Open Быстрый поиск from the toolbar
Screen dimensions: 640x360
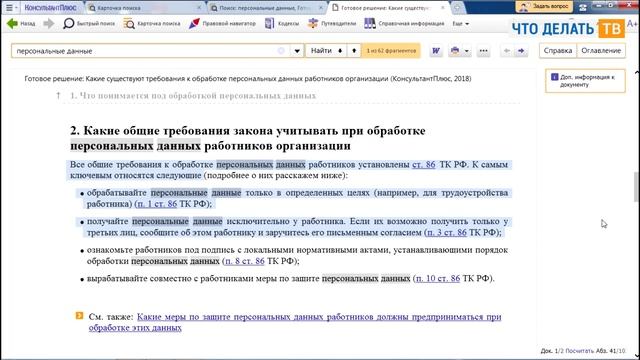tap(89, 24)
